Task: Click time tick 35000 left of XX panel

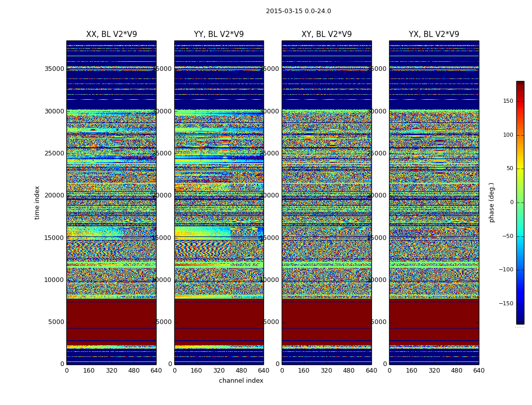Action: click(x=54, y=69)
